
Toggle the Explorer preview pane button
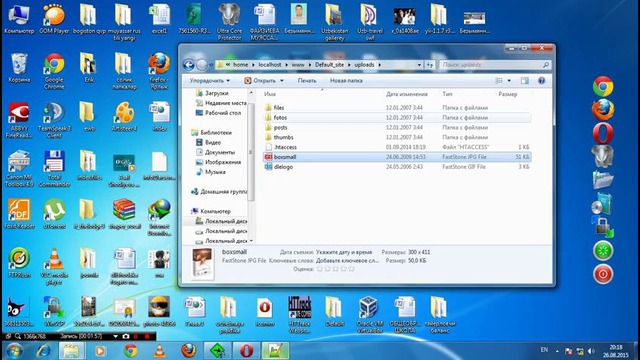[524, 80]
